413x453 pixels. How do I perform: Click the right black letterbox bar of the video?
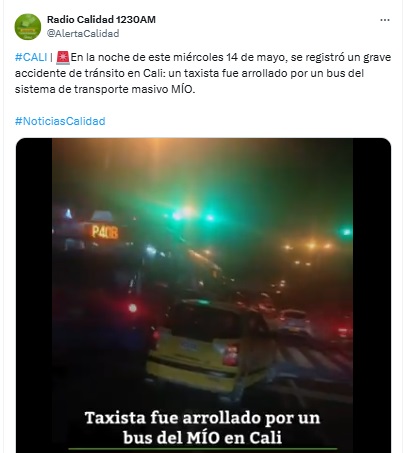pyautogui.click(x=372, y=295)
